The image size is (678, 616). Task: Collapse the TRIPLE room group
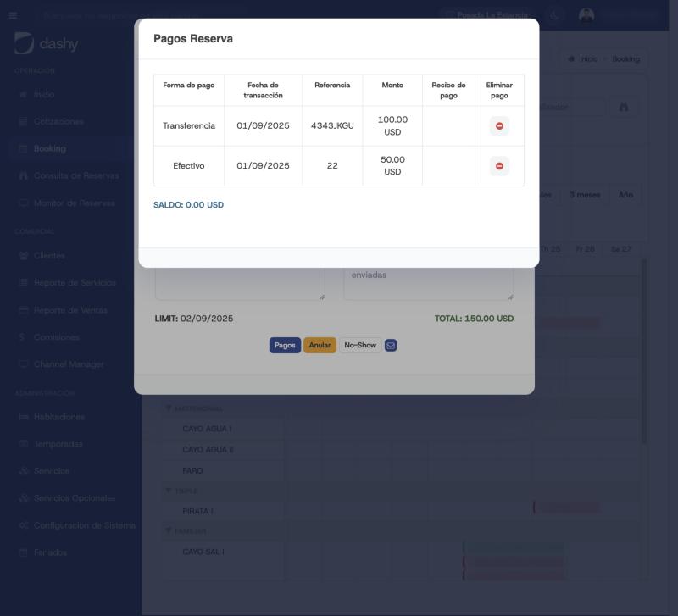(x=169, y=491)
